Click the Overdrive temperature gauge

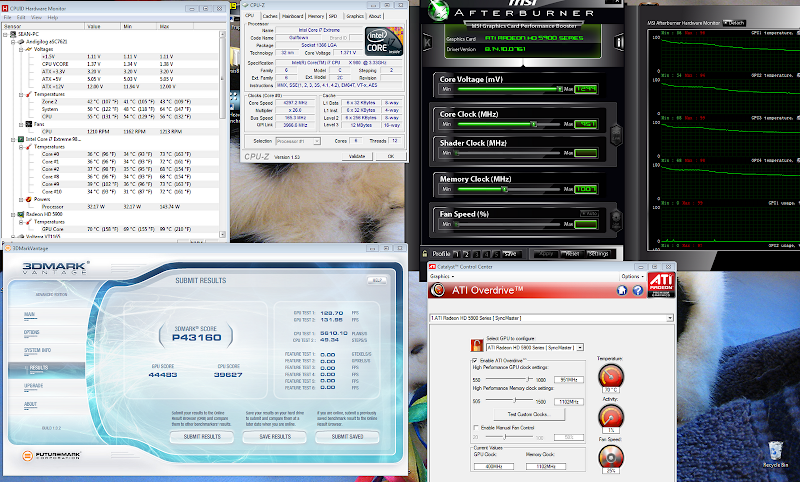click(x=611, y=376)
